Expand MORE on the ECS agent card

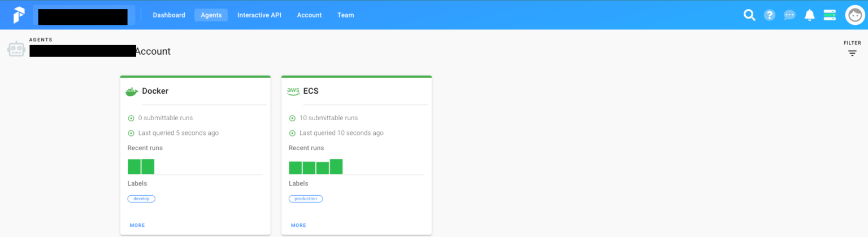[x=298, y=225]
